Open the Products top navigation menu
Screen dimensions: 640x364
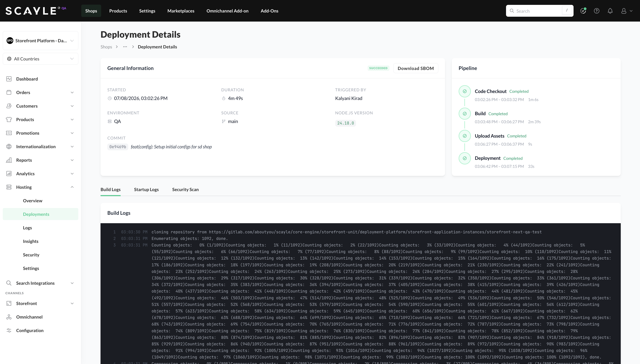point(118,11)
